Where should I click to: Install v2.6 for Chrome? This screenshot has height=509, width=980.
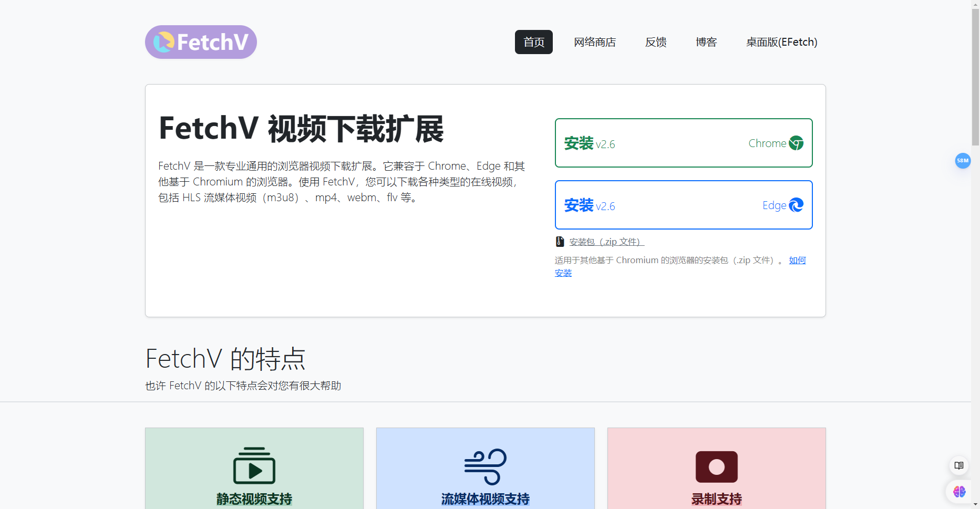click(684, 143)
